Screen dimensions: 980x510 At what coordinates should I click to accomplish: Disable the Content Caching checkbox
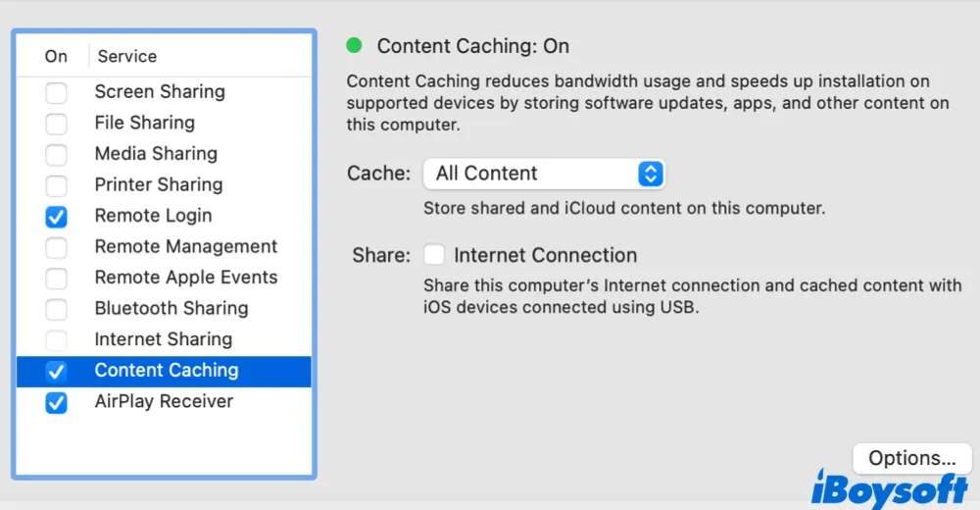click(x=57, y=371)
